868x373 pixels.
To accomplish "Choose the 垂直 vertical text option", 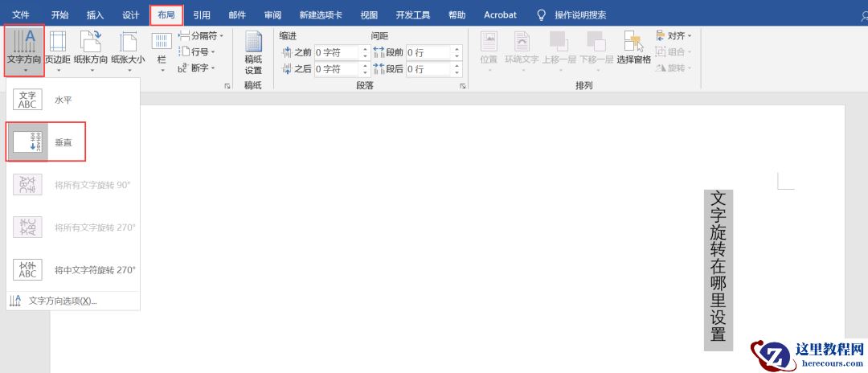I will [47, 142].
